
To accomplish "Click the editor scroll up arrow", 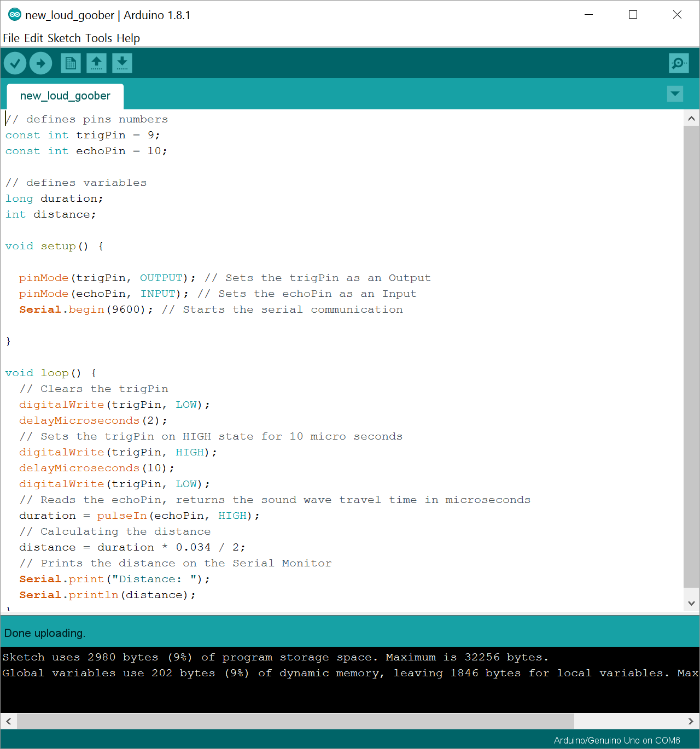I will pyautogui.click(x=691, y=118).
